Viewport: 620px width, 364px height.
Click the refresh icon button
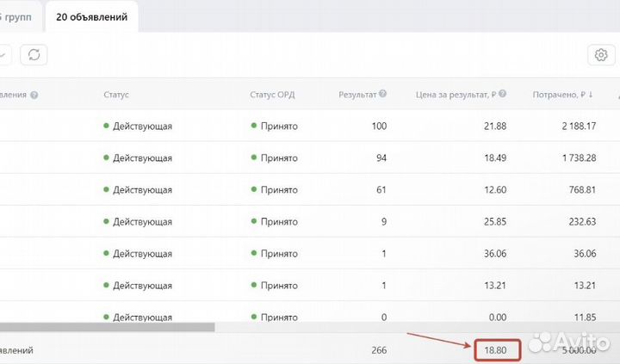34,54
